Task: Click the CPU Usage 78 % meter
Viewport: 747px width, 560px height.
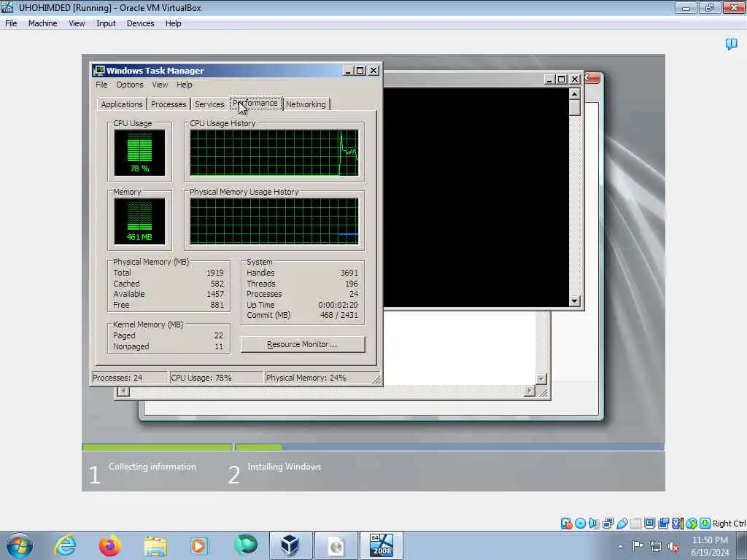Action: 139,153
